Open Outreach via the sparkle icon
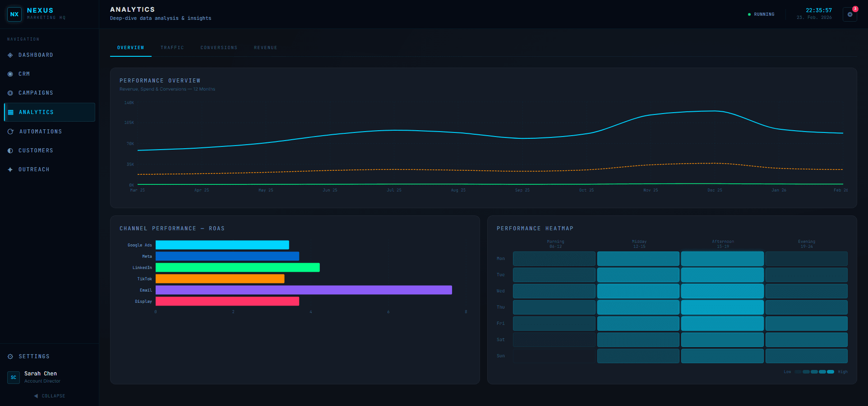The width and height of the screenshot is (868, 406). click(x=9, y=169)
